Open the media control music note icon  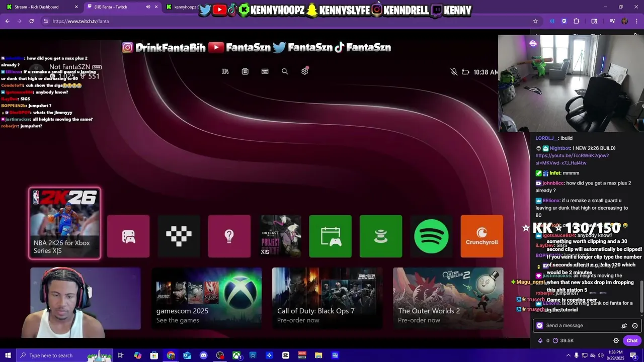[x=612, y=21]
